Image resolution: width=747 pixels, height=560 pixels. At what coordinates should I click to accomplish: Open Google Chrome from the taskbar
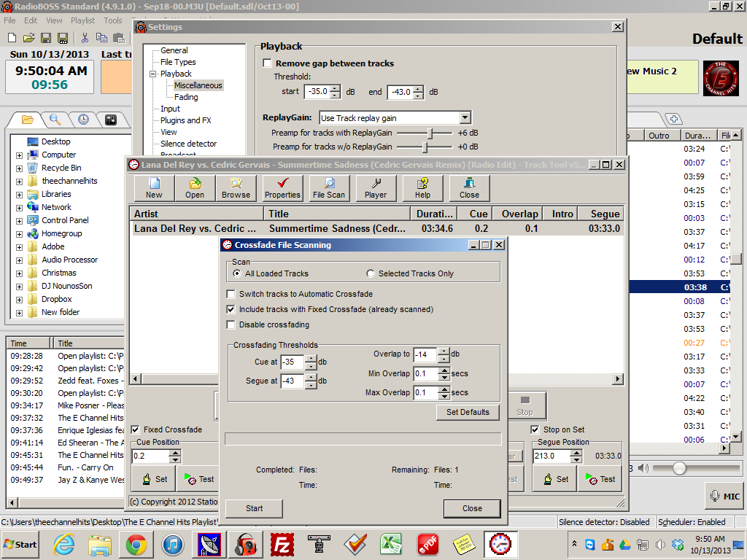[x=135, y=544]
